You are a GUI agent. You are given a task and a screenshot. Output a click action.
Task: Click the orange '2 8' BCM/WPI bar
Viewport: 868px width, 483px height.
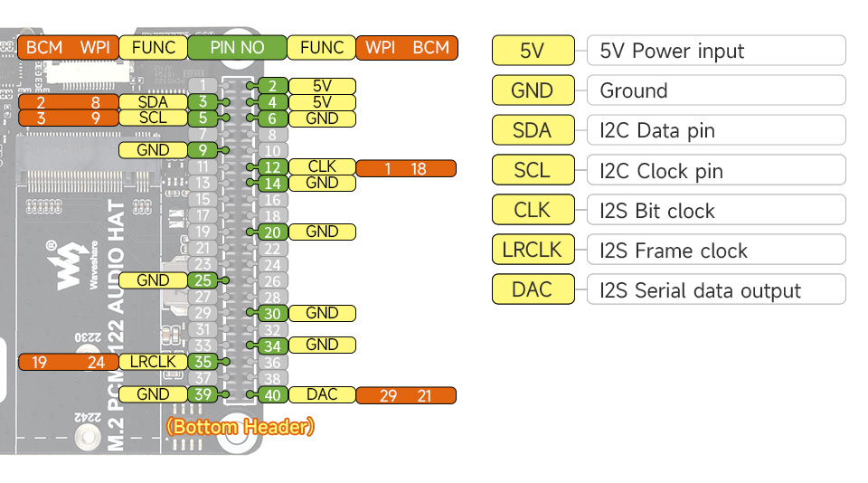pos(68,102)
